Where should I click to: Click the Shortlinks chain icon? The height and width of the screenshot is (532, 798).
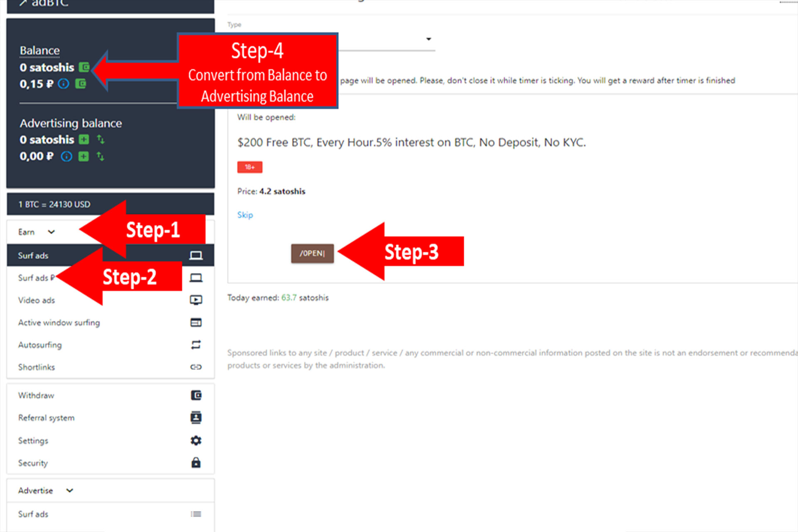point(196,366)
